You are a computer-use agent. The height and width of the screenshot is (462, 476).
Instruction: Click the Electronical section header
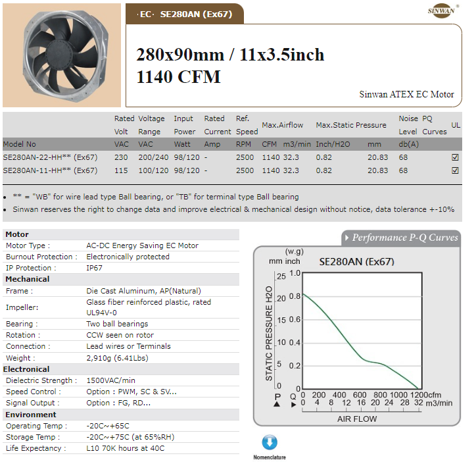pyautogui.click(x=28, y=369)
